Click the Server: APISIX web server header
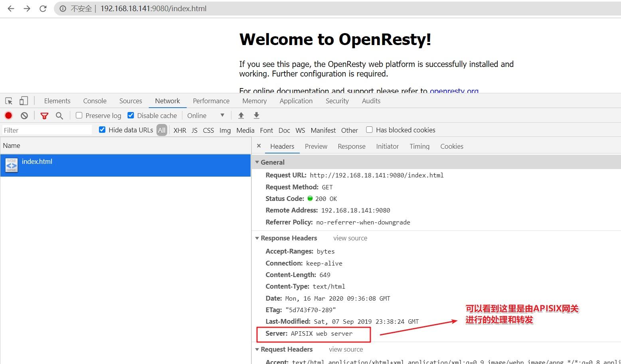The height and width of the screenshot is (364, 621). coord(309,333)
